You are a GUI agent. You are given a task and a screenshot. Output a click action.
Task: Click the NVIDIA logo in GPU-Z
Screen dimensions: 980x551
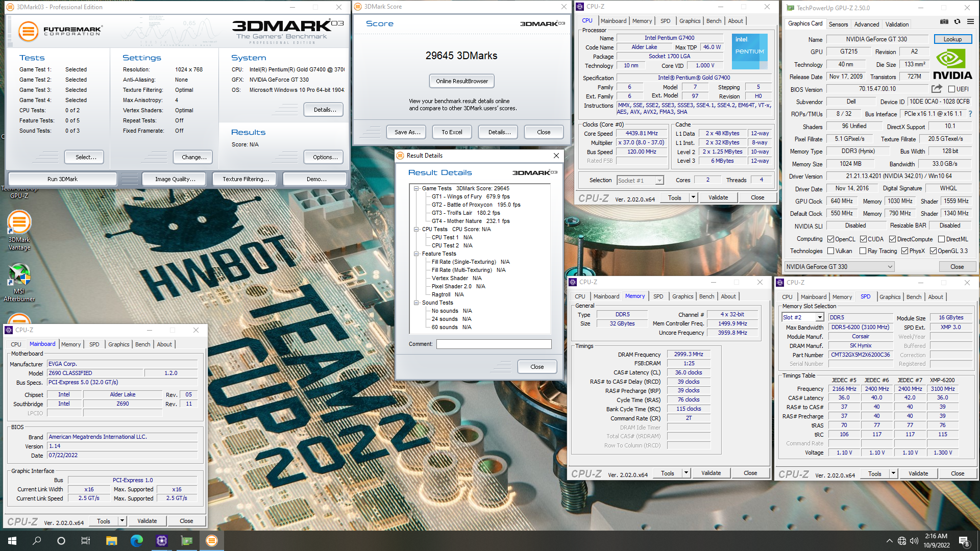point(952,64)
